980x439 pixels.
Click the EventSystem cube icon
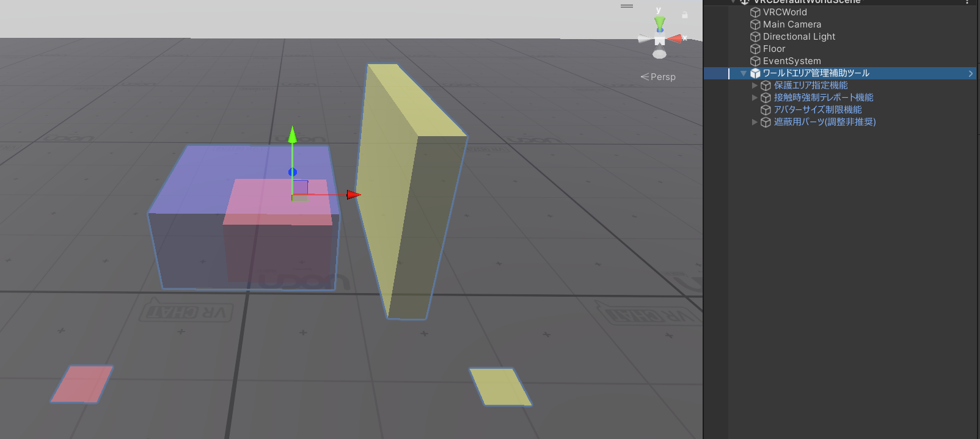click(755, 61)
